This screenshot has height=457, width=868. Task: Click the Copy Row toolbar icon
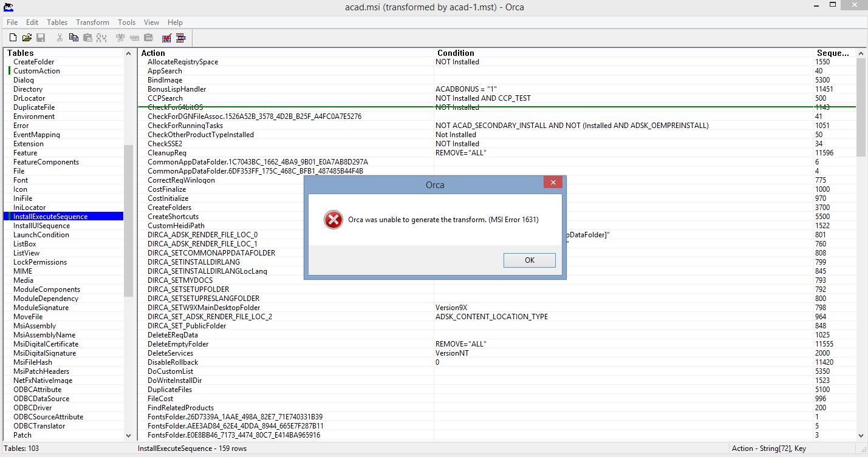click(134, 38)
